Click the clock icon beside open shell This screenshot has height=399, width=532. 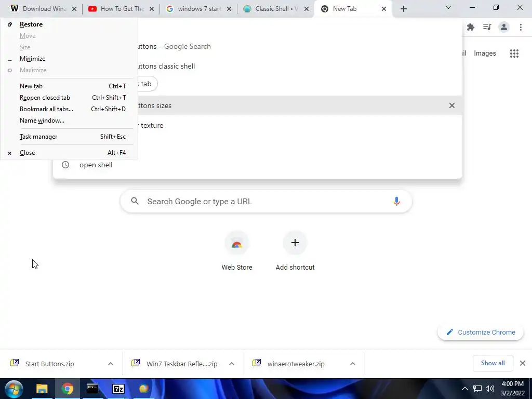click(x=65, y=165)
